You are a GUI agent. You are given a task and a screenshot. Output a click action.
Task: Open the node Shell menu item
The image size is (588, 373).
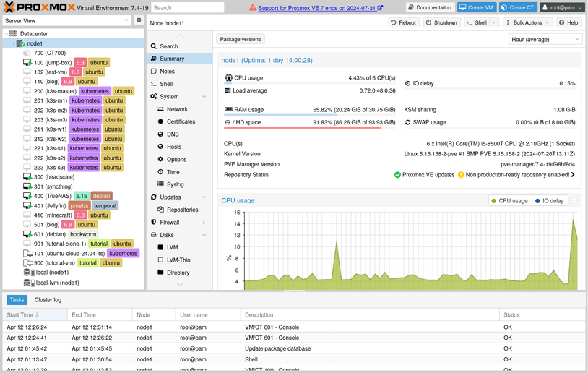point(180,84)
